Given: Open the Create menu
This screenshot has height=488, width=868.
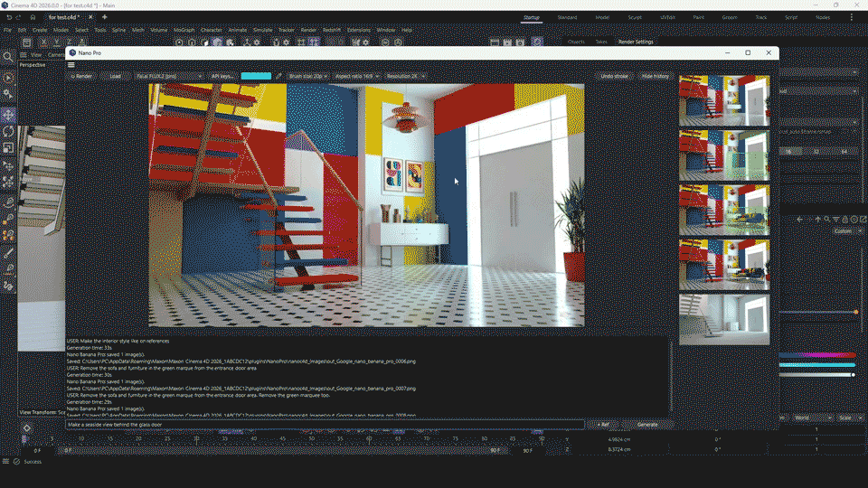Looking at the screenshot, I should [40, 30].
